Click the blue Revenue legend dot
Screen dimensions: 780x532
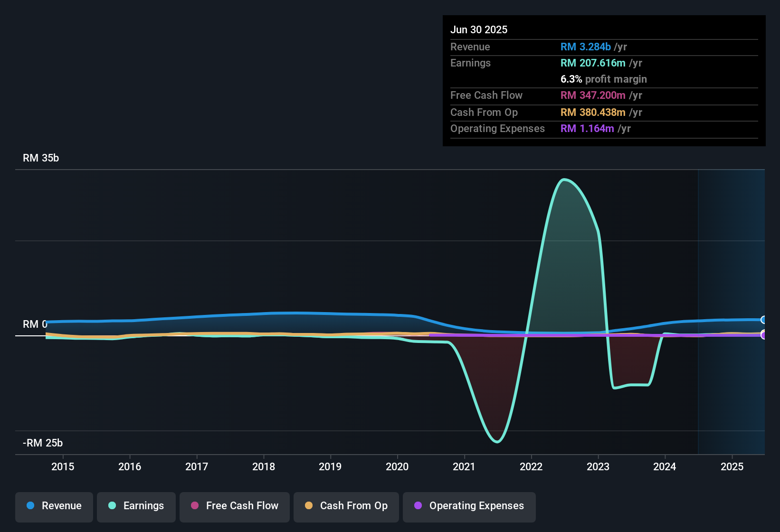coord(30,506)
